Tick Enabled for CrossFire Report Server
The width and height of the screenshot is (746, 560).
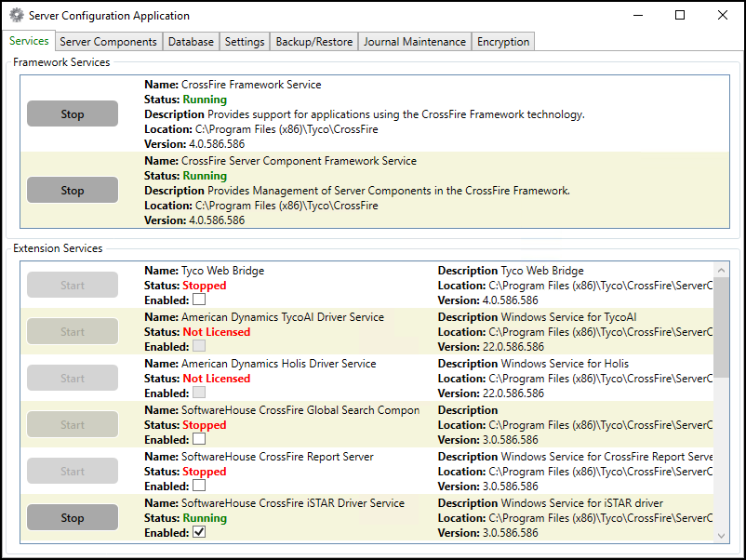[199, 487]
